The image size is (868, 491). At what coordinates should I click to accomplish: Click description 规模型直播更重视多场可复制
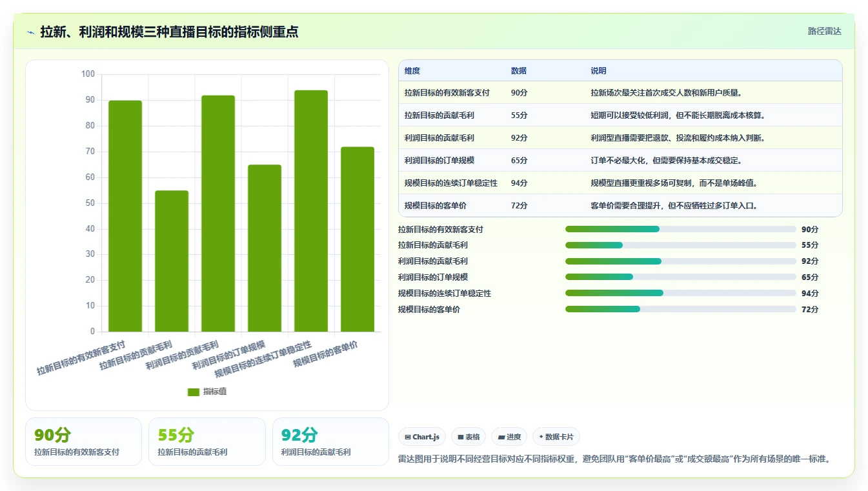click(674, 183)
